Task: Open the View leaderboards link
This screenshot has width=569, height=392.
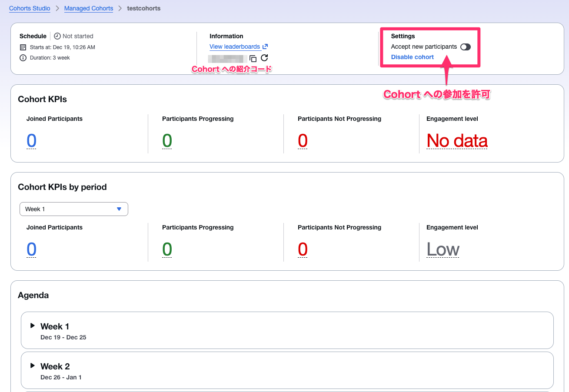Action: click(x=235, y=47)
